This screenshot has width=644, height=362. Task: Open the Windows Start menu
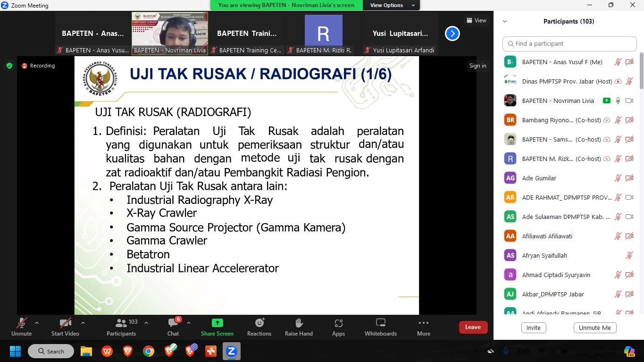tap(15, 351)
